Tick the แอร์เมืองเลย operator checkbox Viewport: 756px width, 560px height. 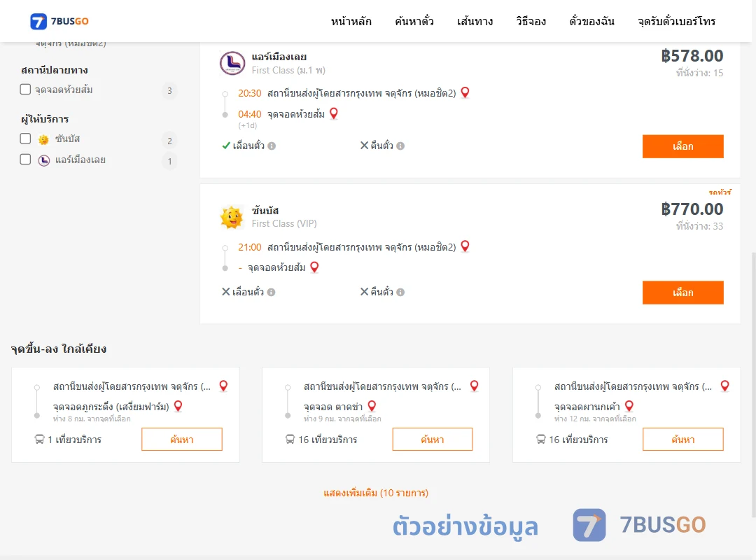pos(26,159)
